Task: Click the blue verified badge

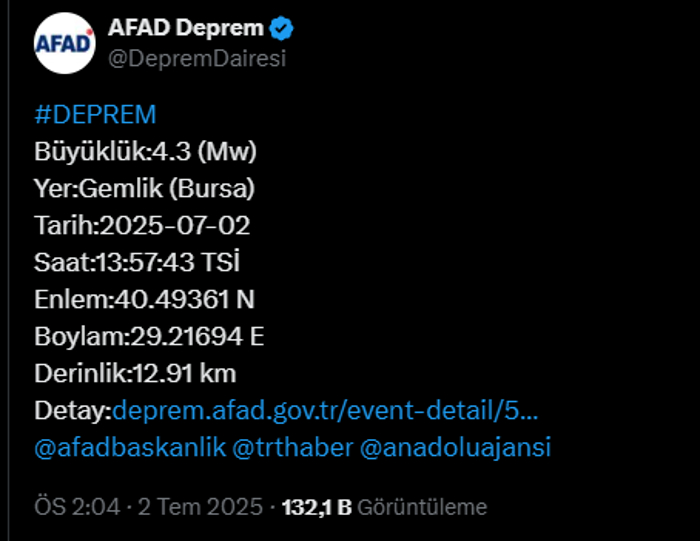Action: tap(281, 28)
